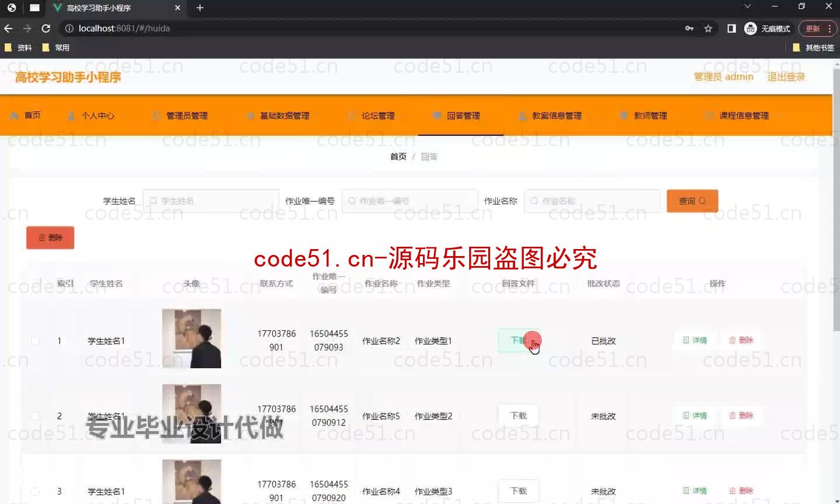
Task: Download answer file for 作业名称2
Action: click(519, 341)
